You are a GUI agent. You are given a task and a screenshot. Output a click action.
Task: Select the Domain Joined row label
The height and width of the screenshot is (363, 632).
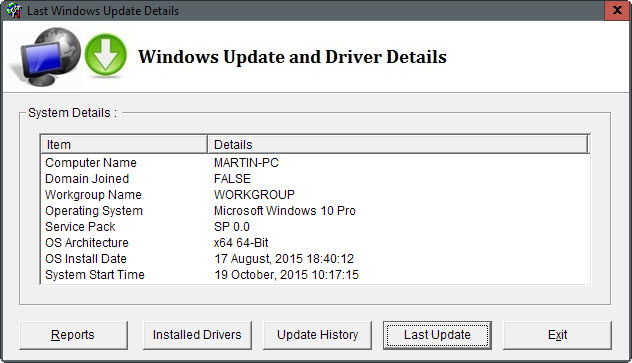pos(87,178)
